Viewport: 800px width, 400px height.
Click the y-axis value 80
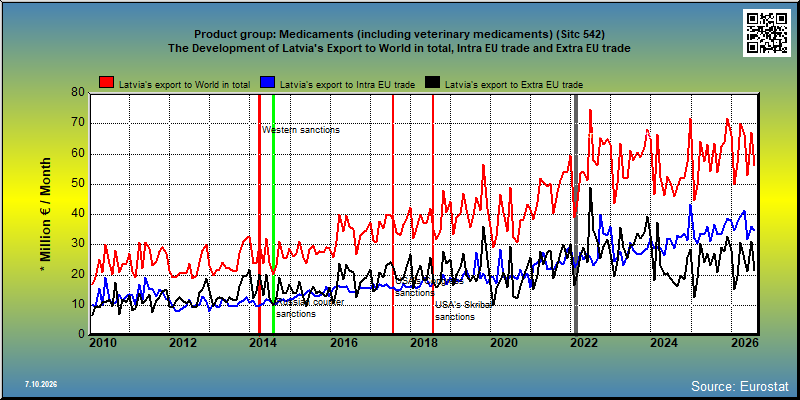click(x=78, y=93)
